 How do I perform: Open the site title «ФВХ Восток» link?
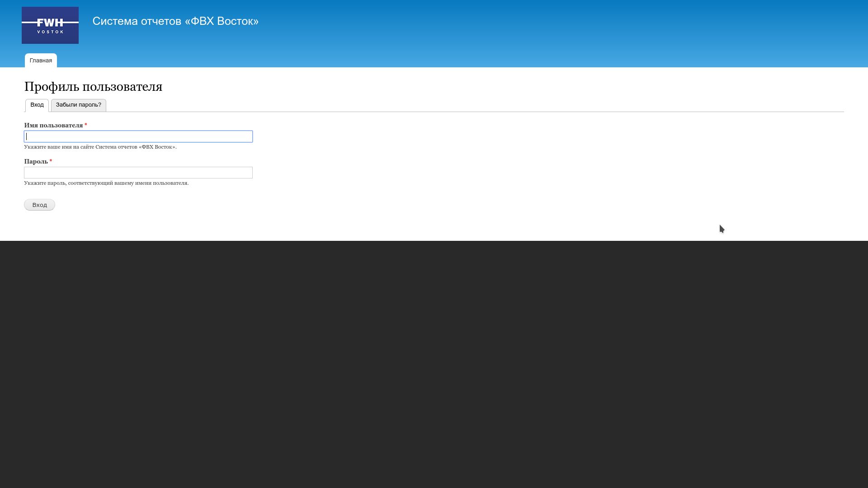pyautogui.click(x=175, y=21)
